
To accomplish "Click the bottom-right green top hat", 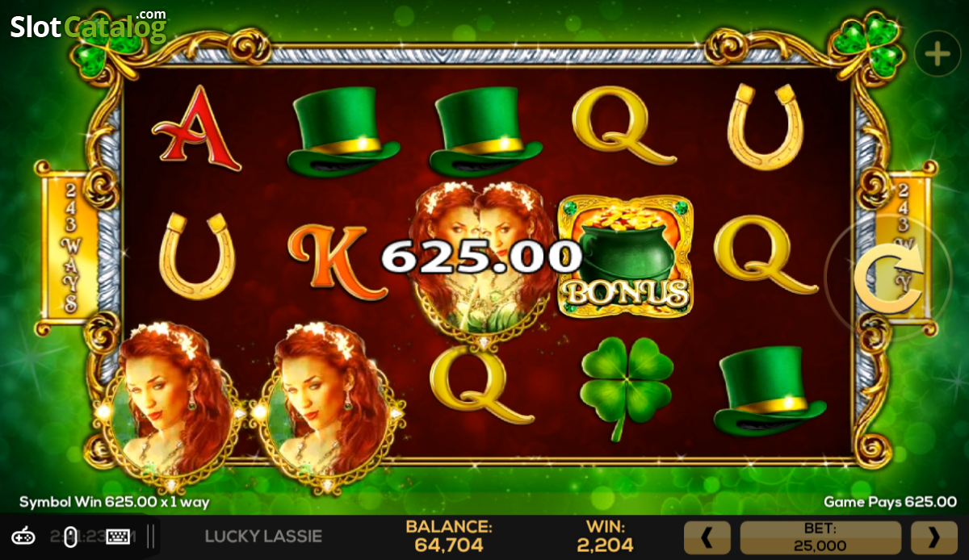I will point(769,392).
